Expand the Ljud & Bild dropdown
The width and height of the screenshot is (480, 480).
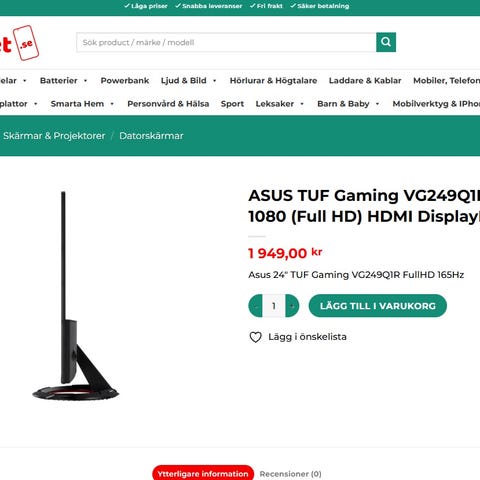[215, 81]
